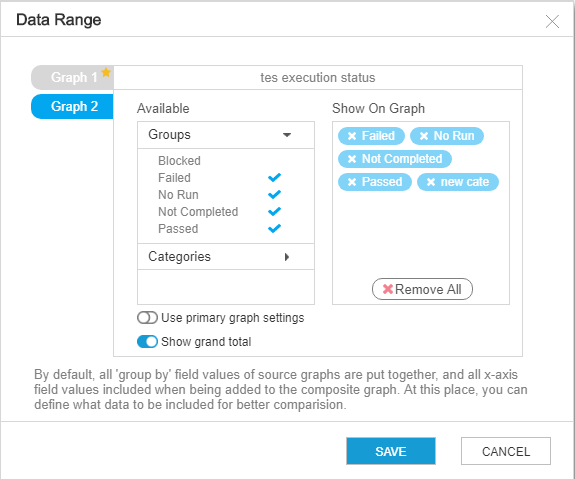Uncheck the checkmark next to Not Completed

pyautogui.click(x=274, y=212)
